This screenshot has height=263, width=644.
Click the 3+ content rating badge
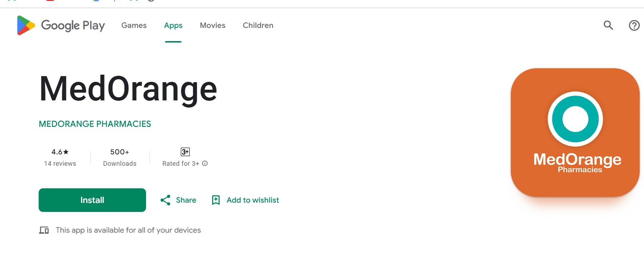[x=185, y=152]
